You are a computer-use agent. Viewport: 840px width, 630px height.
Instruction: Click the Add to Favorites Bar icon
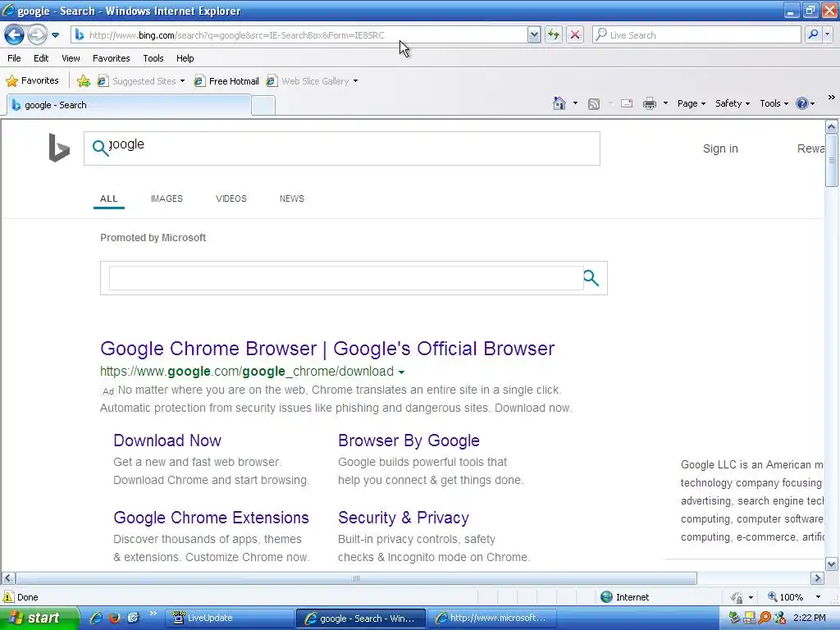(84, 81)
